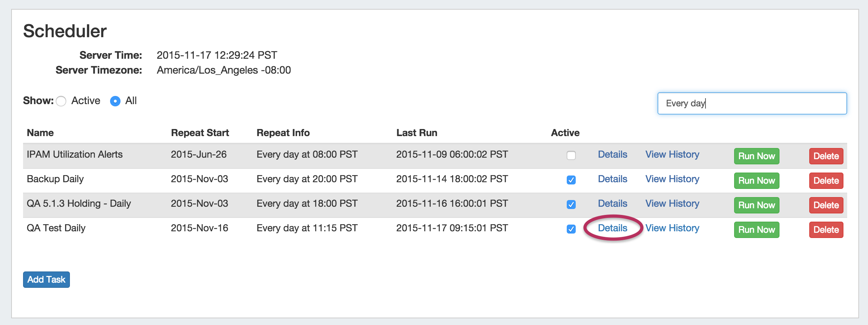View History of IPAM Utilization Alerts

click(x=672, y=154)
